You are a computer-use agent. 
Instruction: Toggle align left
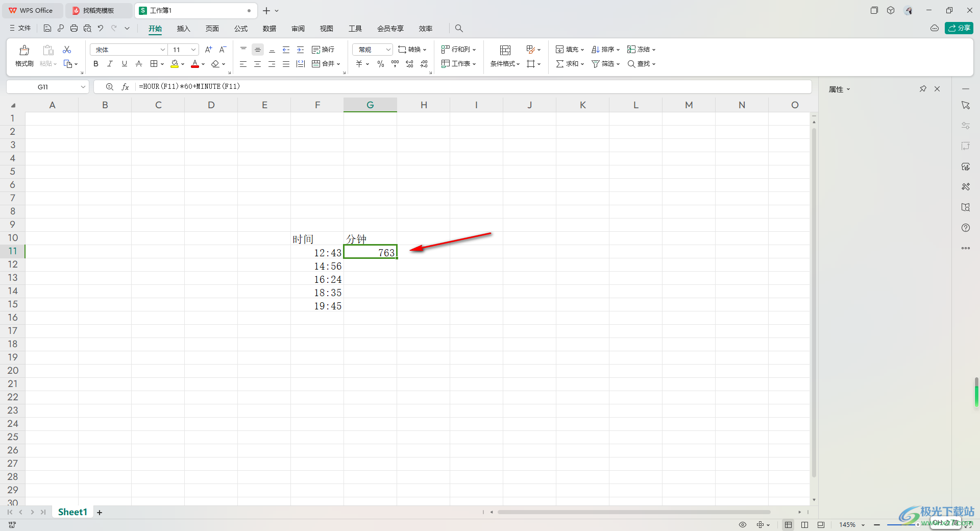pyautogui.click(x=243, y=64)
